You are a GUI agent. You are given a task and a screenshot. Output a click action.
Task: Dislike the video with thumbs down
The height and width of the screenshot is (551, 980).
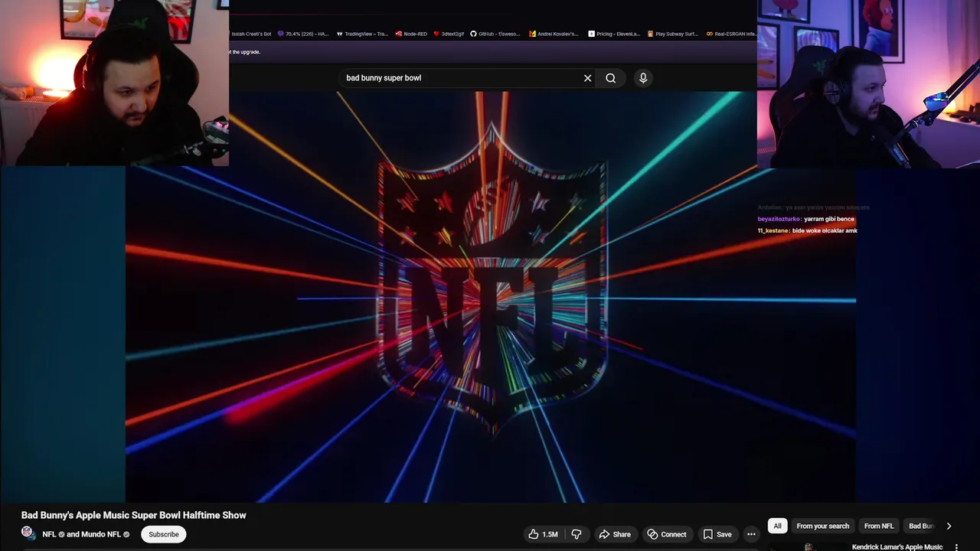tap(577, 534)
